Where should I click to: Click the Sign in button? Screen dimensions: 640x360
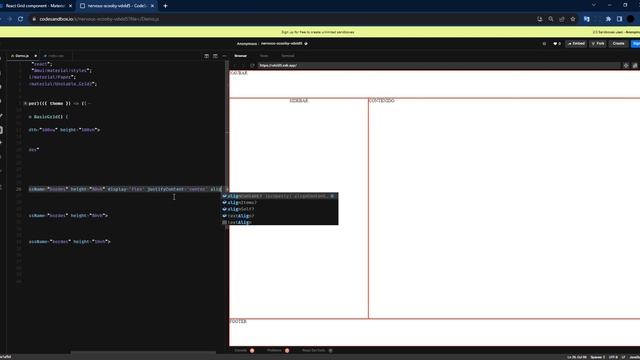pos(636,44)
